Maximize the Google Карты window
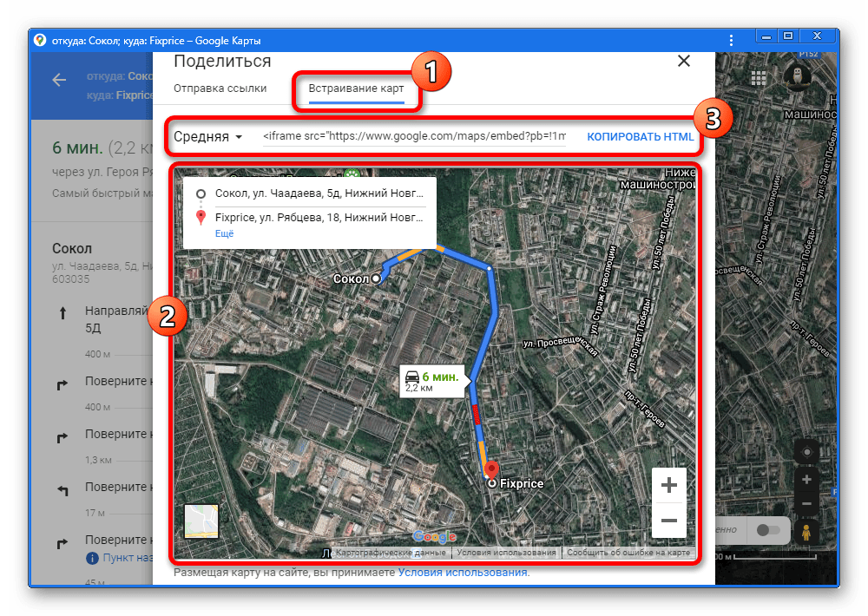Screen dimensions: 868x616 click(x=788, y=36)
